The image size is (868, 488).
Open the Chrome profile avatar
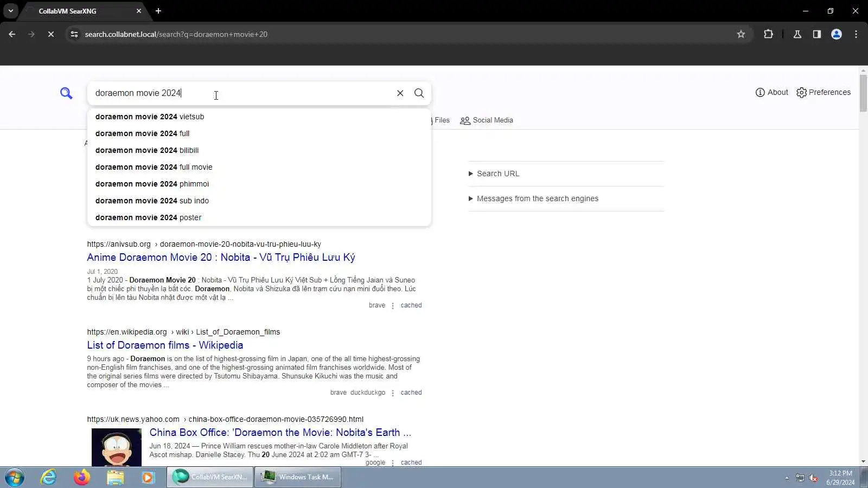tap(837, 34)
